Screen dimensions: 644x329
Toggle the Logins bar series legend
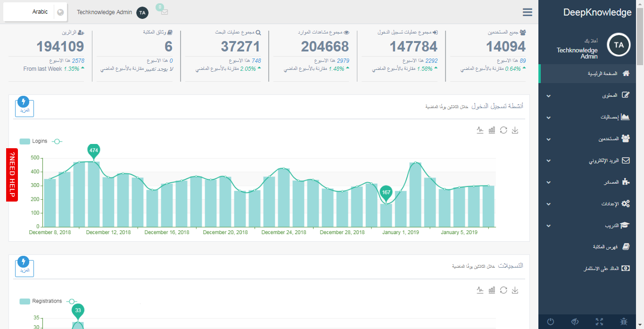pyautogui.click(x=33, y=141)
